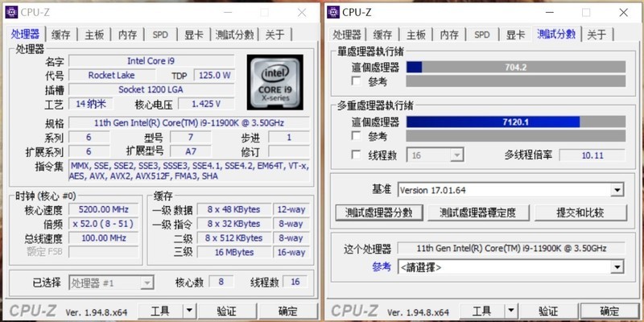Open 缓存 tab in right window
This screenshot has height=322, width=644.
point(383,35)
